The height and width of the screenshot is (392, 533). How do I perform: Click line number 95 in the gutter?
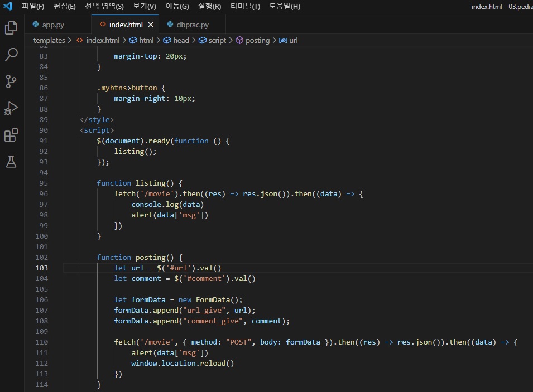44,183
